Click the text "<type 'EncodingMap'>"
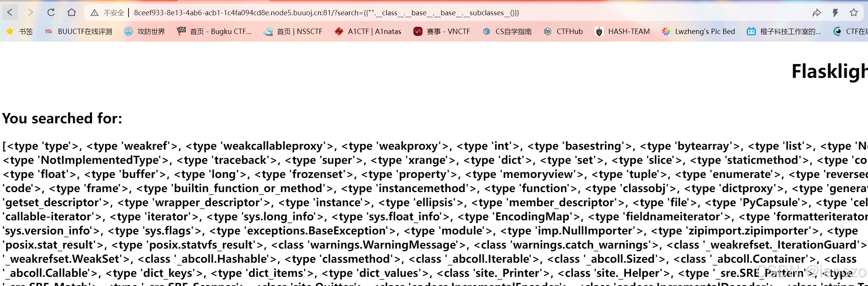The height and width of the screenshot is (286, 868). (519, 217)
